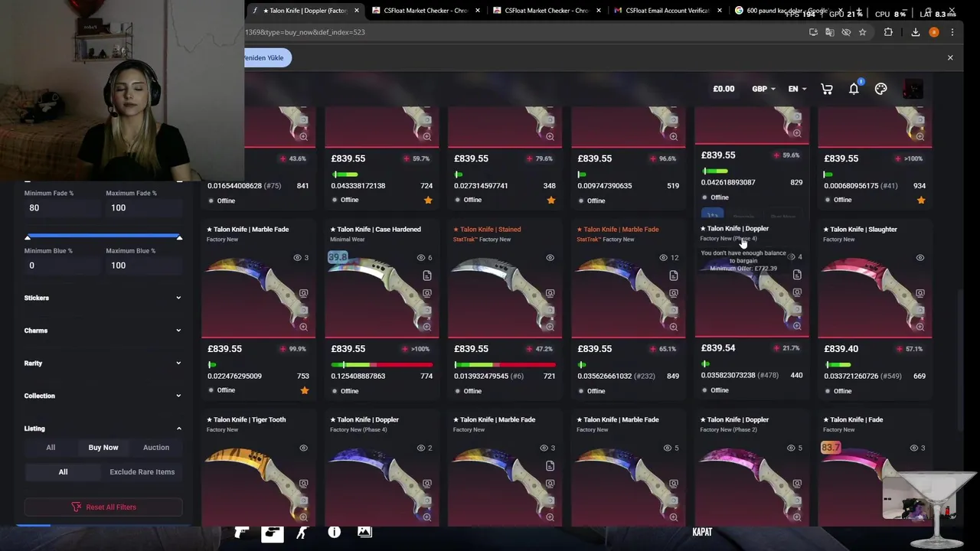The width and height of the screenshot is (980, 551).
Task: Click the info icon in bottom bar
Action: [334, 532]
